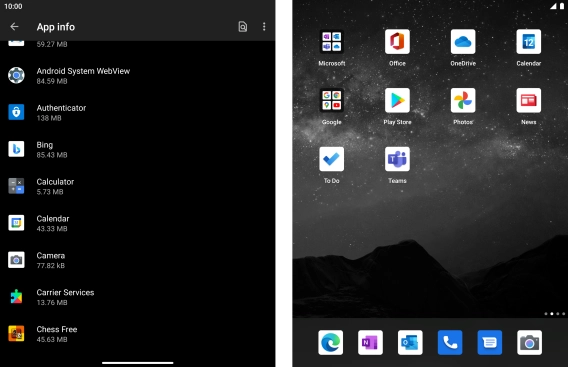This screenshot has width=568, height=367.
Task: Tap the Calculator 5.73 MB label
Action: 55,187
